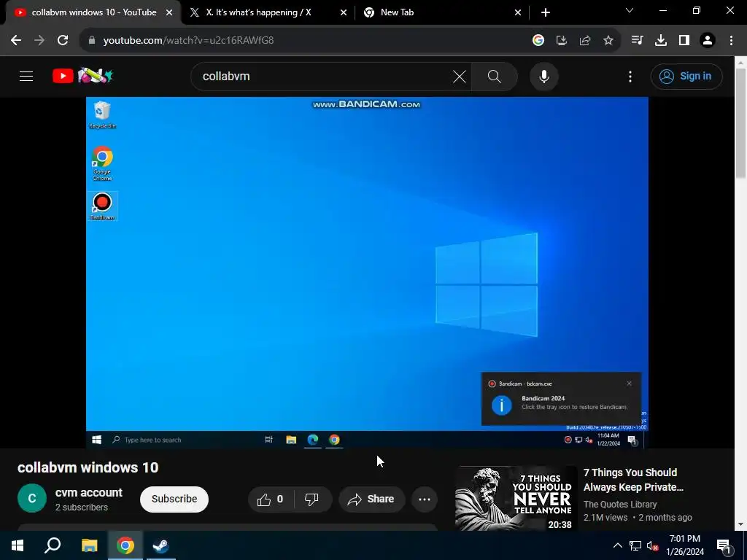Image resolution: width=747 pixels, height=560 pixels.
Task: Open YouTube settings three-dot menu
Action: coord(630,76)
